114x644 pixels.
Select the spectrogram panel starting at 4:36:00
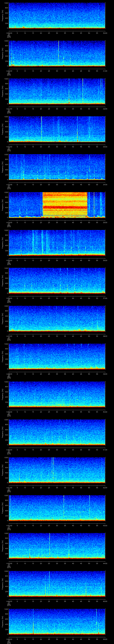click(57, 281)
